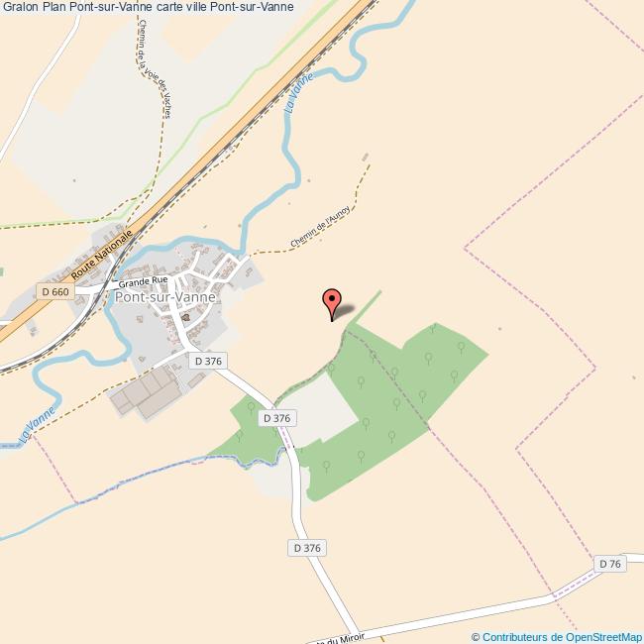
Task: Click the D 660 road shield
Action: pos(55,291)
